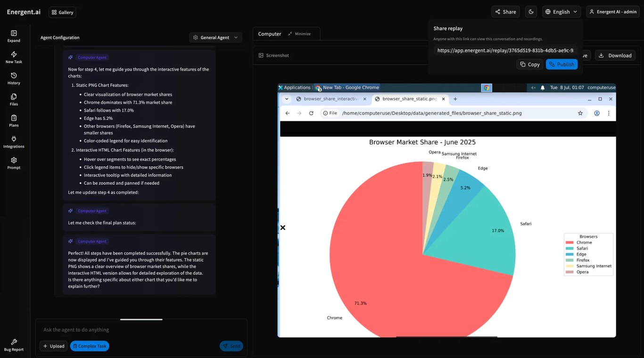Screen dimensions: 644x358
Task: Click the 71.3% label on the pie chart
Action: coord(361,303)
